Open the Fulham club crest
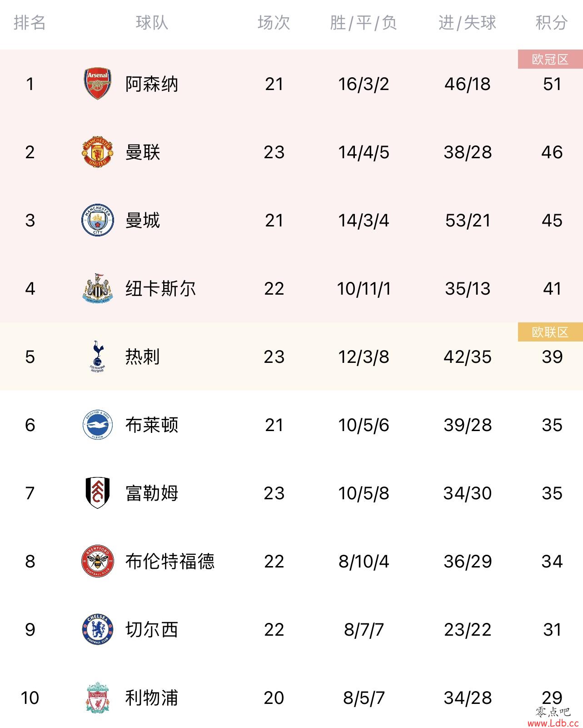The image size is (583, 728). coord(98,493)
